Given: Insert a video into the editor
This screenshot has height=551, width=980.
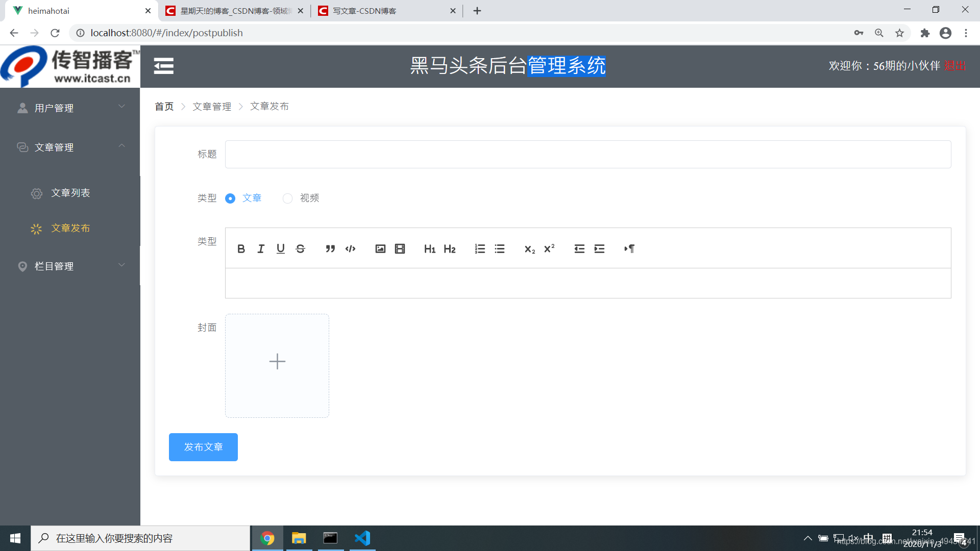Looking at the screenshot, I should pos(400,248).
